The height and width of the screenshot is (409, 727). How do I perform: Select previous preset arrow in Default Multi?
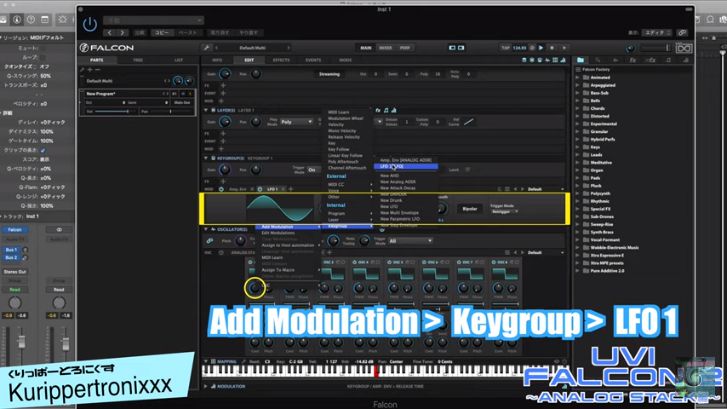217,48
